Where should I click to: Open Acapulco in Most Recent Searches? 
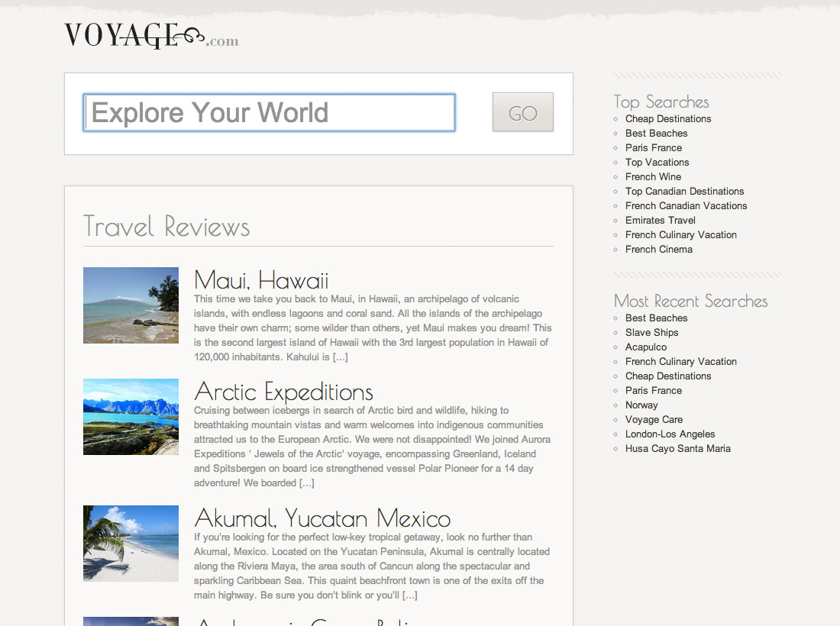[646, 347]
